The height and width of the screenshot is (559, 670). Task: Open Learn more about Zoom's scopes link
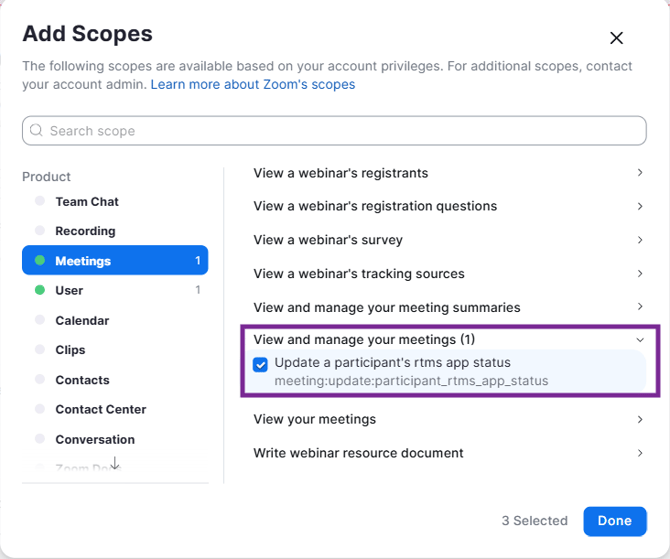pos(253,84)
